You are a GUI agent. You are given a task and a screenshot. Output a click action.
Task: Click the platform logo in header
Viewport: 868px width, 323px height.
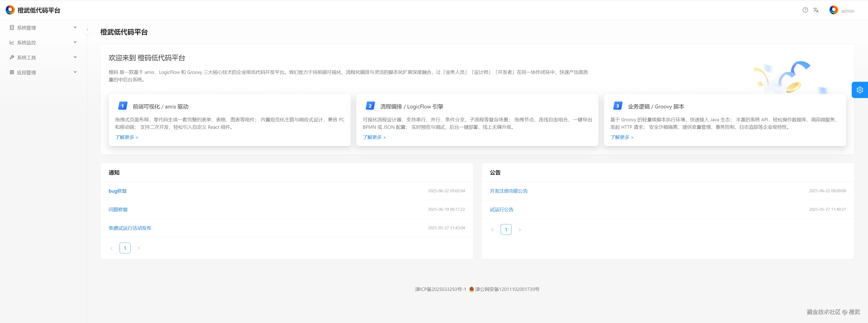[x=10, y=10]
